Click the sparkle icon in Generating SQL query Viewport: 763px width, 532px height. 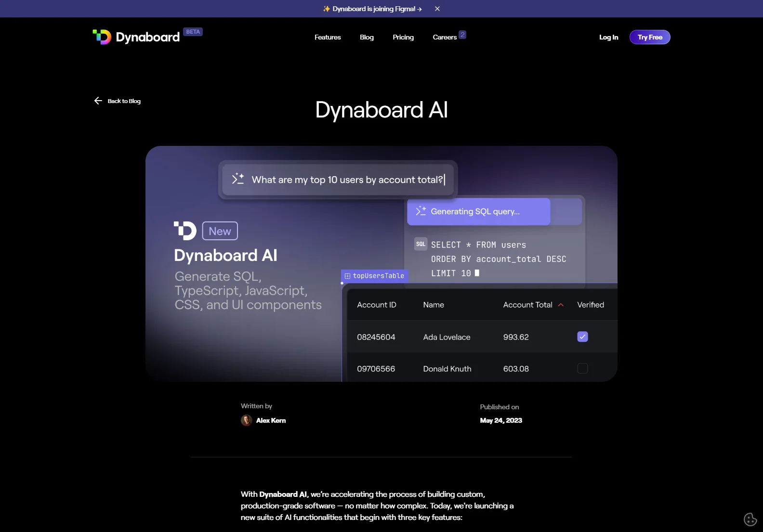tap(421, 211)
